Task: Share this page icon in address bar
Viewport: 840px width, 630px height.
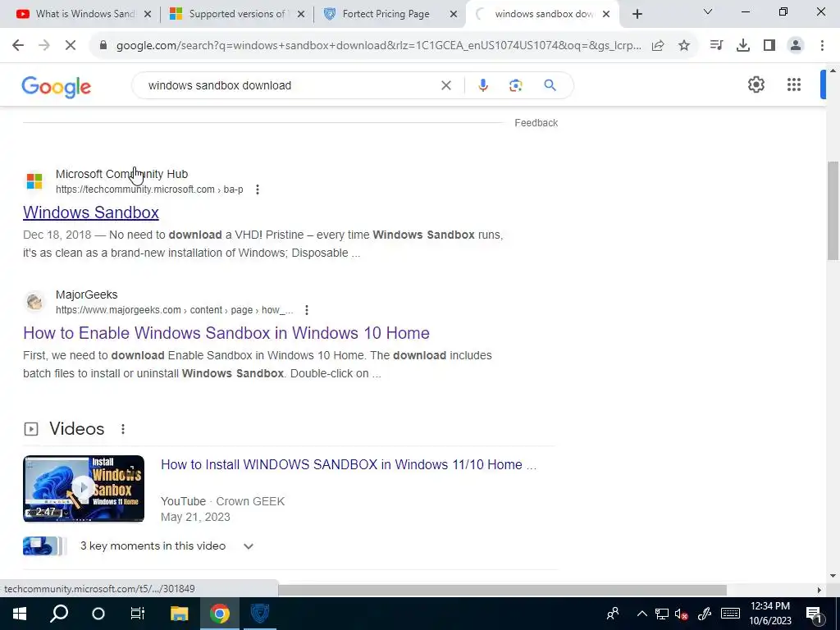Action: click(658, 46)
